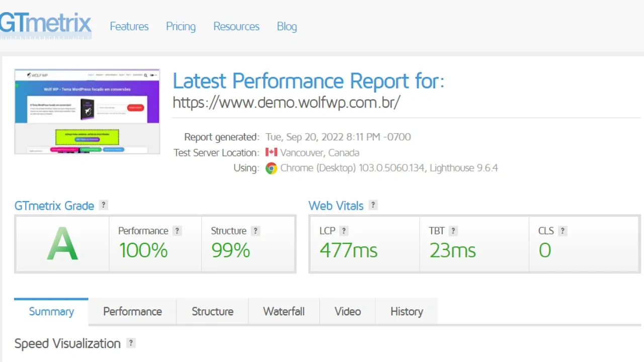Viewport: 644px width, 362px height.
Task: Switch to the Performance tab
Action: point(132,312)
